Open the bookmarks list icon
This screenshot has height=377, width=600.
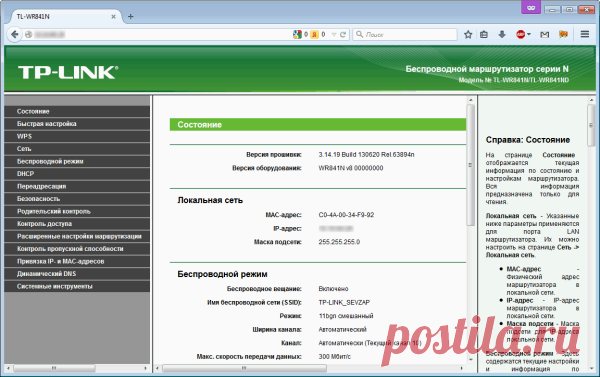pos(484,34)
